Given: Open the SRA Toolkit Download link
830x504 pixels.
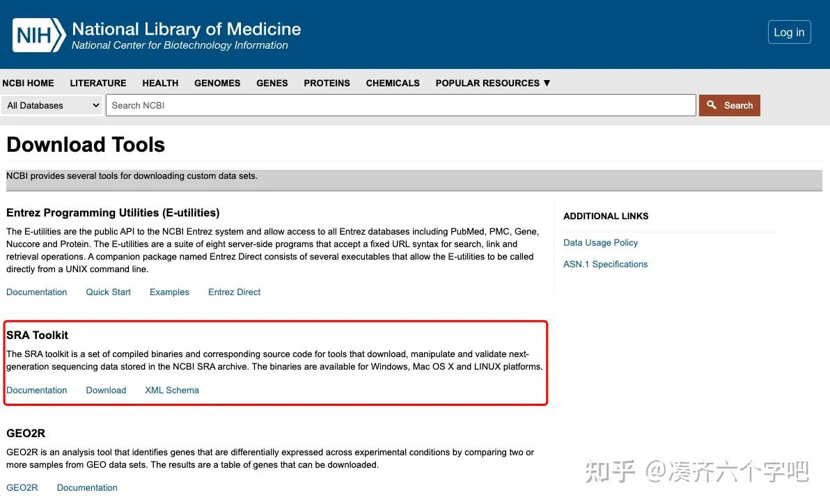Looking at the screenshot, I should tap(106, 390).
